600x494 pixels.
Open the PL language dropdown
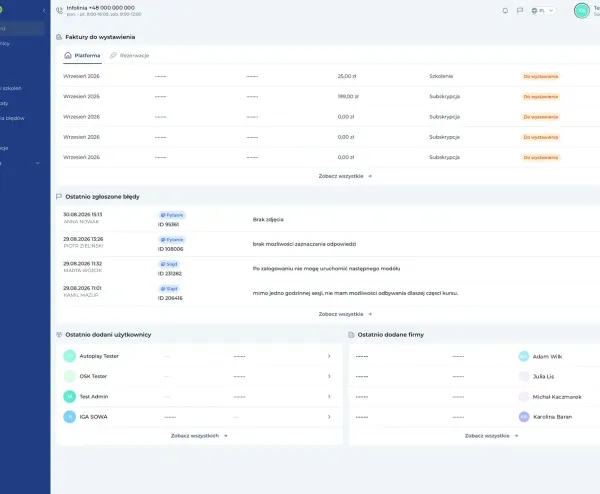tap(542, 11)
